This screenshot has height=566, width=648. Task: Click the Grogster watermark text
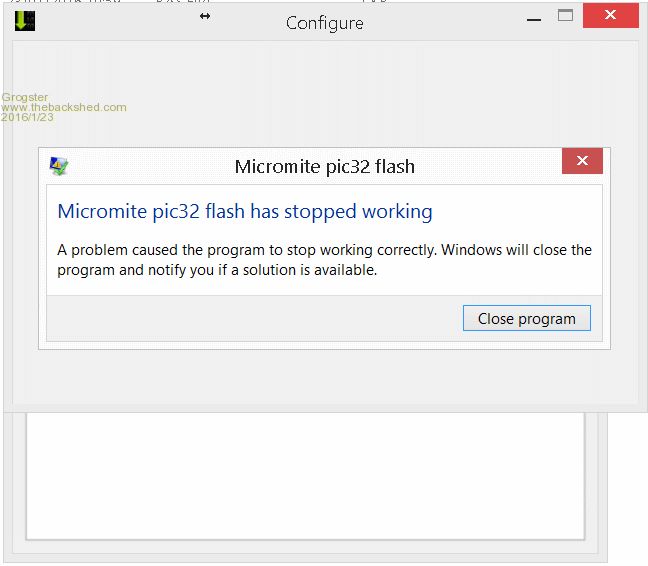pos(24,97)
